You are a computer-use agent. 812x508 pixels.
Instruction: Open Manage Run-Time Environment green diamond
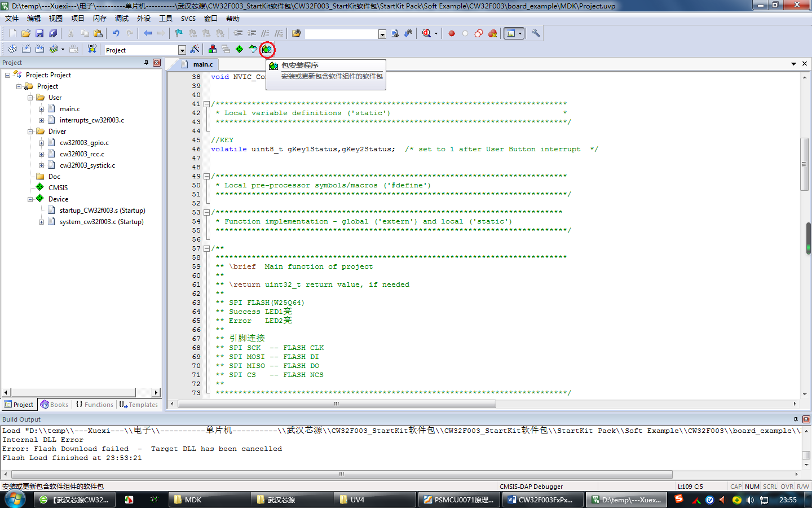240,49
